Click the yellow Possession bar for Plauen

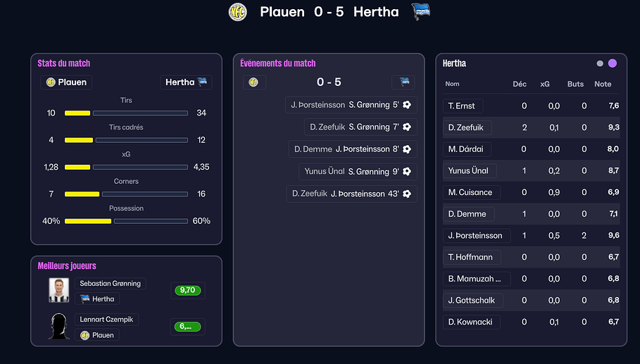[87, 221]
